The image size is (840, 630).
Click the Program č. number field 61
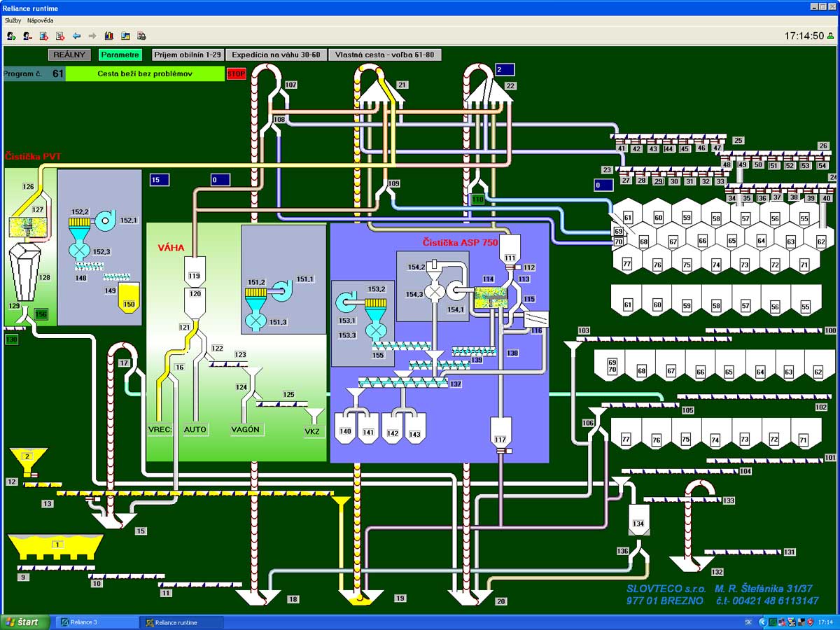(x=57, y=73)
